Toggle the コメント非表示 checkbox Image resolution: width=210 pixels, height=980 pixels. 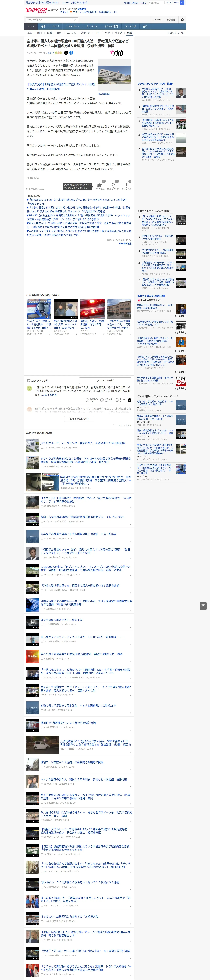pyautogui.click(x=115, y=426)
